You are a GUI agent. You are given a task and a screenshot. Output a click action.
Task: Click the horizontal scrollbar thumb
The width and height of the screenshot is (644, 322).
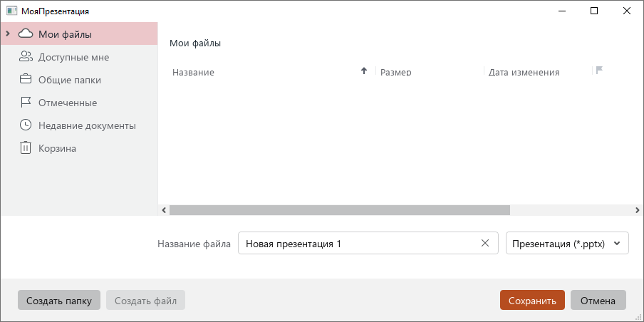tap(340, 210)
